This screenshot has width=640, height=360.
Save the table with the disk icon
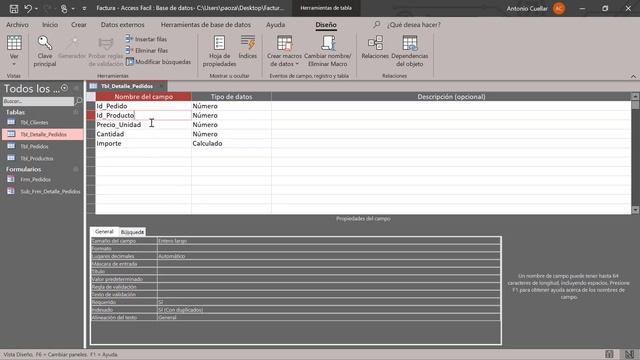point(13,8)
